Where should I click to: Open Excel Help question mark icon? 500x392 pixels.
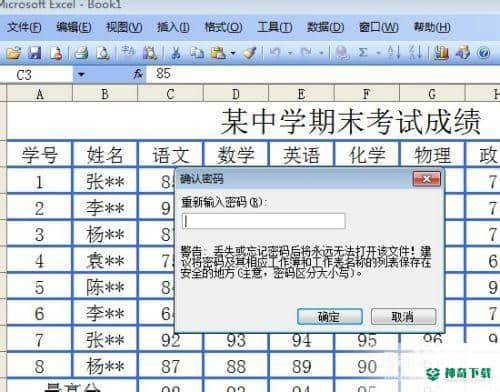[x=484, y=53]
